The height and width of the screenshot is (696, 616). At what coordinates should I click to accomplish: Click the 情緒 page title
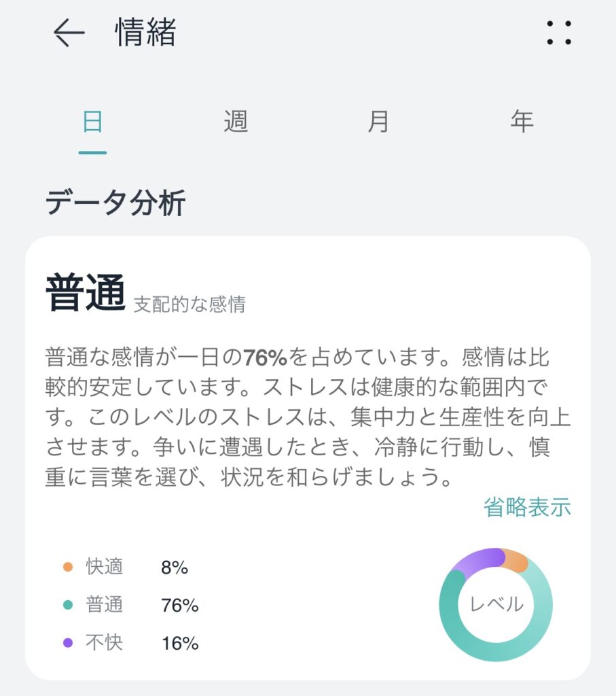(145, 33)
